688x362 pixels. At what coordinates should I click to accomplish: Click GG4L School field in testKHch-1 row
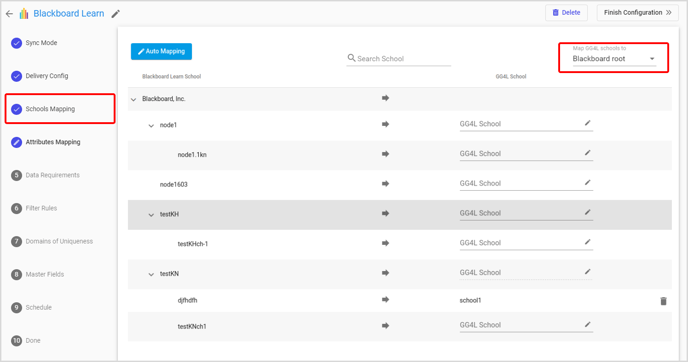pyautogui.click(x=526, y=243)
